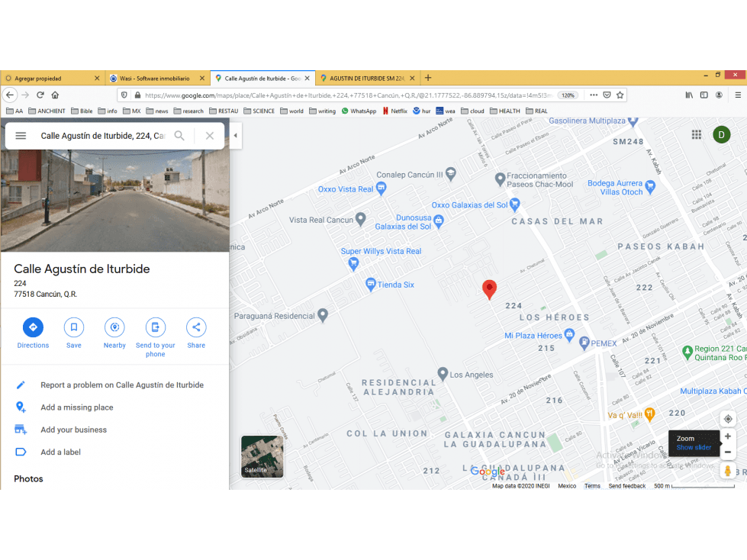Open the Terms link on map footer
Image resolution: width=747 pixels, height=560 pixels.
point(592,486)
